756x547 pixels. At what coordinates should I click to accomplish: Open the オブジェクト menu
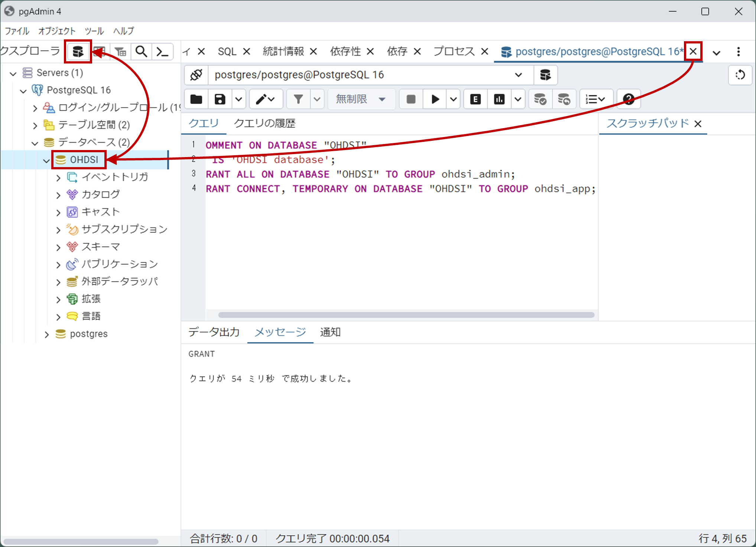click(57, 31)
